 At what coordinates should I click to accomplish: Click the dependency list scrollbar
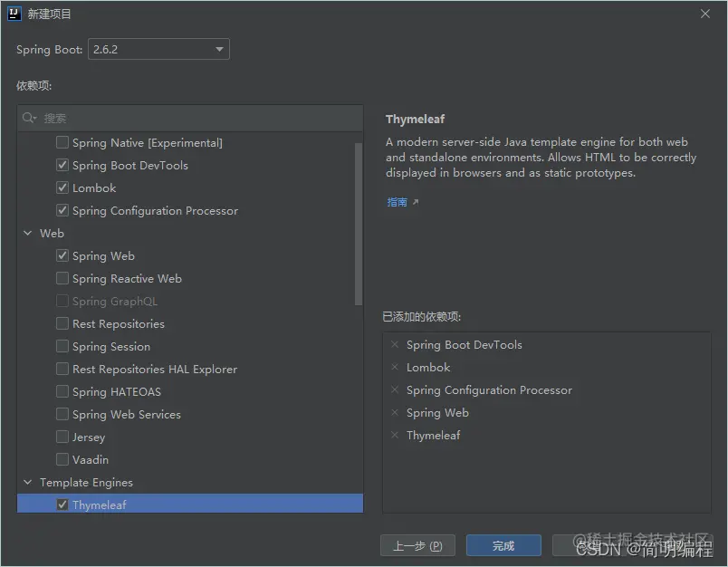click(359, 225)
